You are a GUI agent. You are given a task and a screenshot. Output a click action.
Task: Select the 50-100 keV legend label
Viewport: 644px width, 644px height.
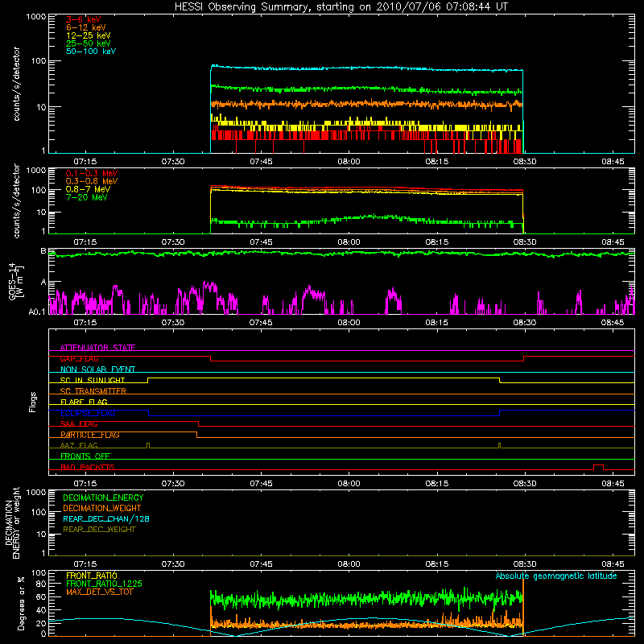[91, 52]
